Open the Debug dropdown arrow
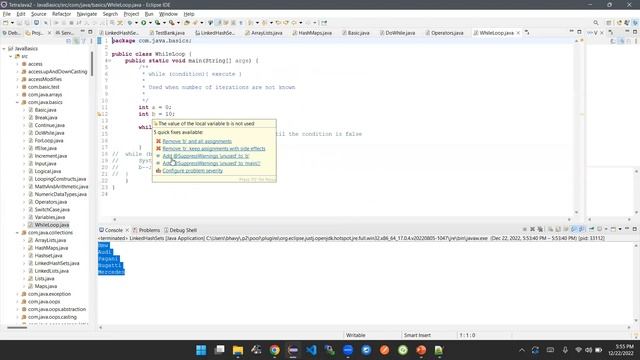The image size is (640, 360). click(x=136, y=23)
